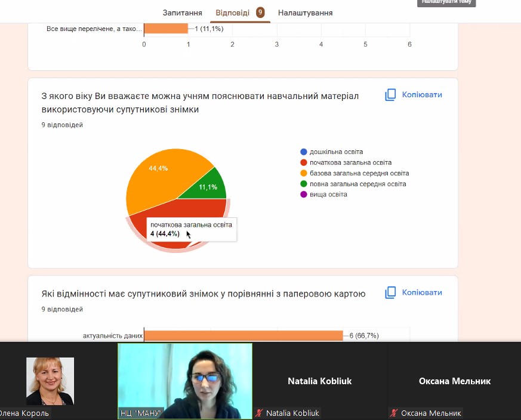Image resolution: width=521 pixels, height=420 pixels.
Task: Open the Відповіді tab
Action: tap(232, 13)
